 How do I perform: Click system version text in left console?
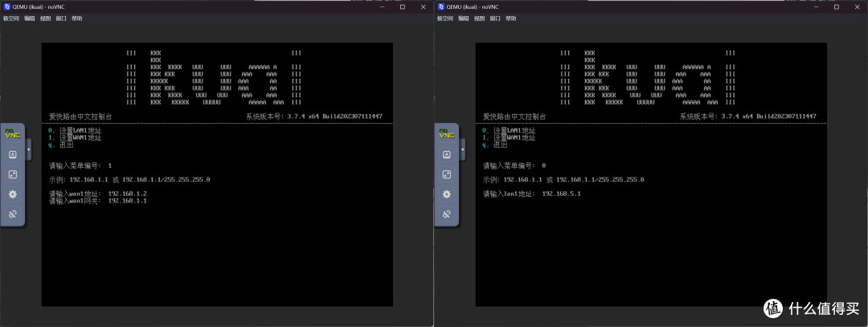coord(314,116)
